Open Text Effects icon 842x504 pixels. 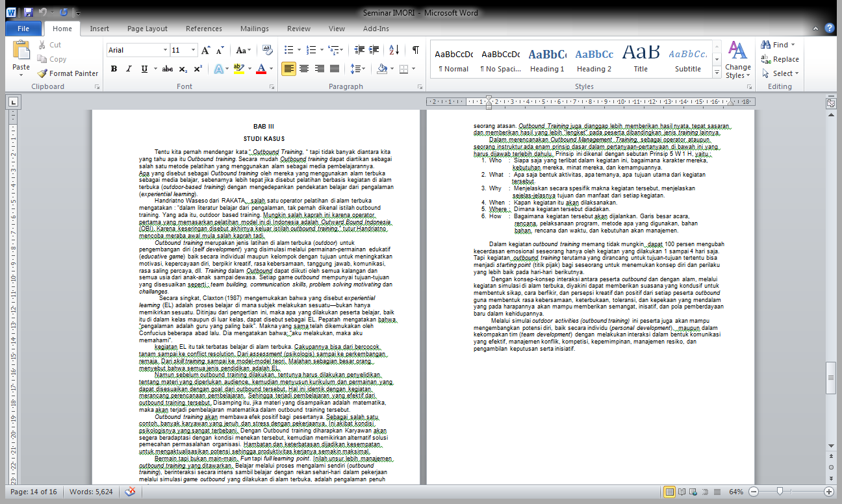tap(218, 69)
